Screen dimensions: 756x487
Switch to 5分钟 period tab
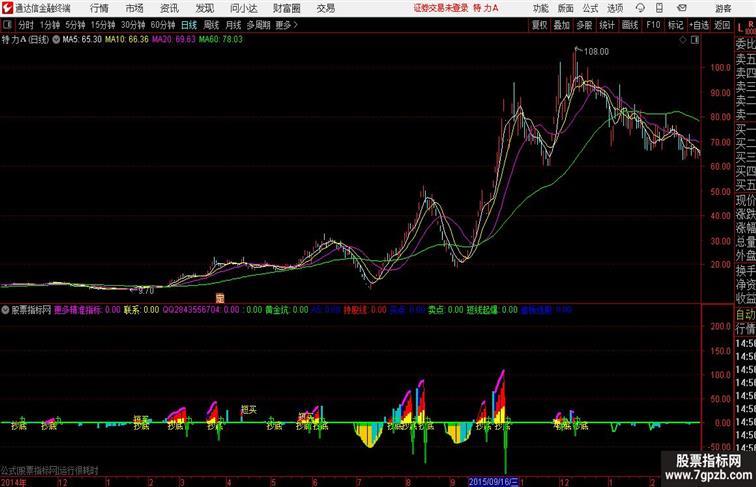[x=75, y=25]
